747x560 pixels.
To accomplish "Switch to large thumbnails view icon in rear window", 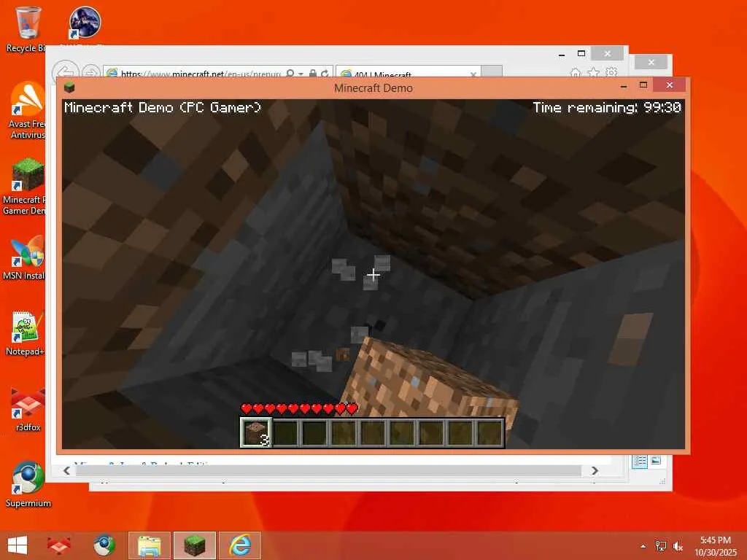I will pos(656,460).
